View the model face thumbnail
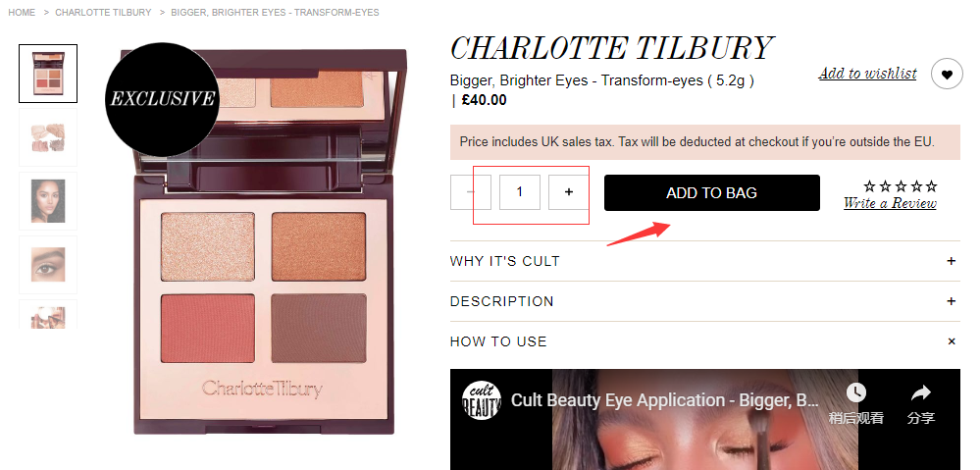The width and height of the screenshot is (980, 470). pos(48,201)
